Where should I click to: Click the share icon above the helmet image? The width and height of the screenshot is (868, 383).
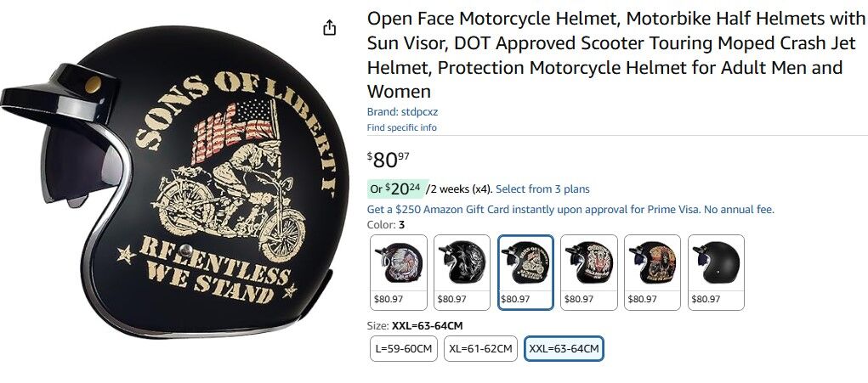coord(329,28)
